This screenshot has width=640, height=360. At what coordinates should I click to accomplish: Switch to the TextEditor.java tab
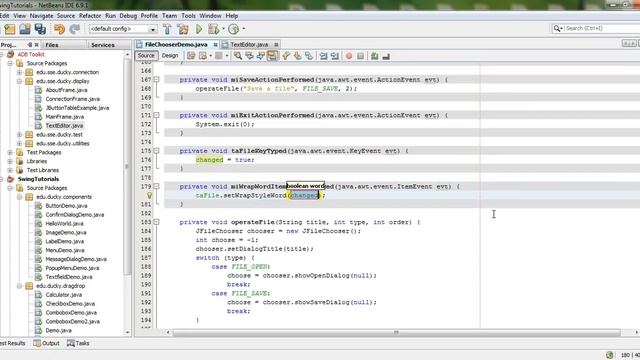[249, 44]
